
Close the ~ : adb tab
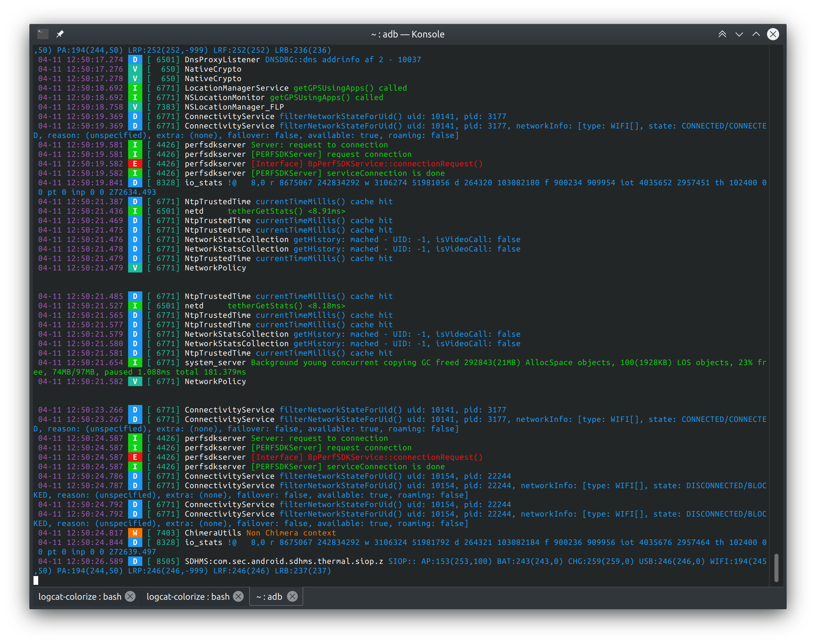293,596
